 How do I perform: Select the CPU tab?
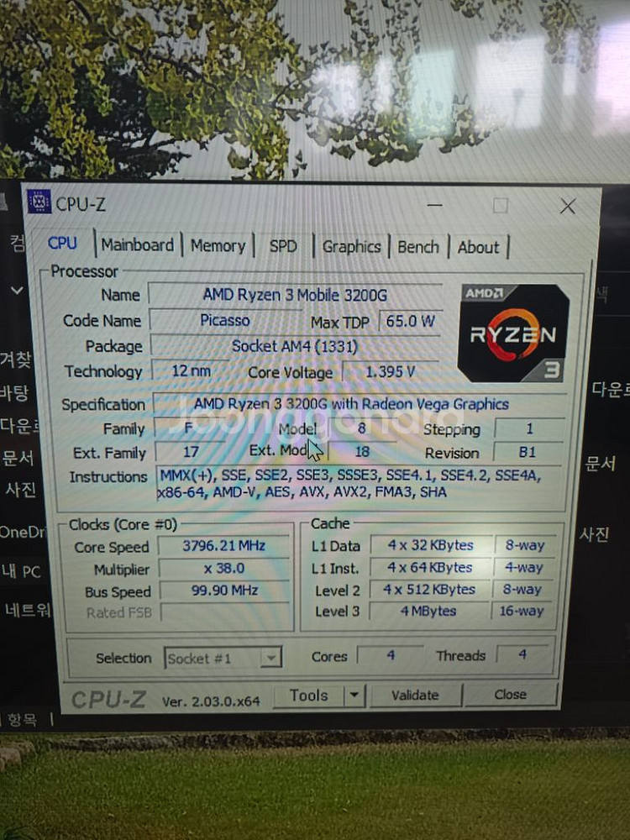(x=62, y=244)
